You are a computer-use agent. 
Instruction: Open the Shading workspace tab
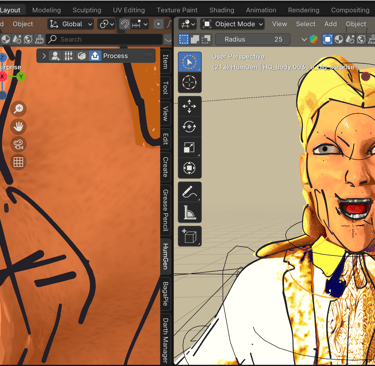pos(222,10)
